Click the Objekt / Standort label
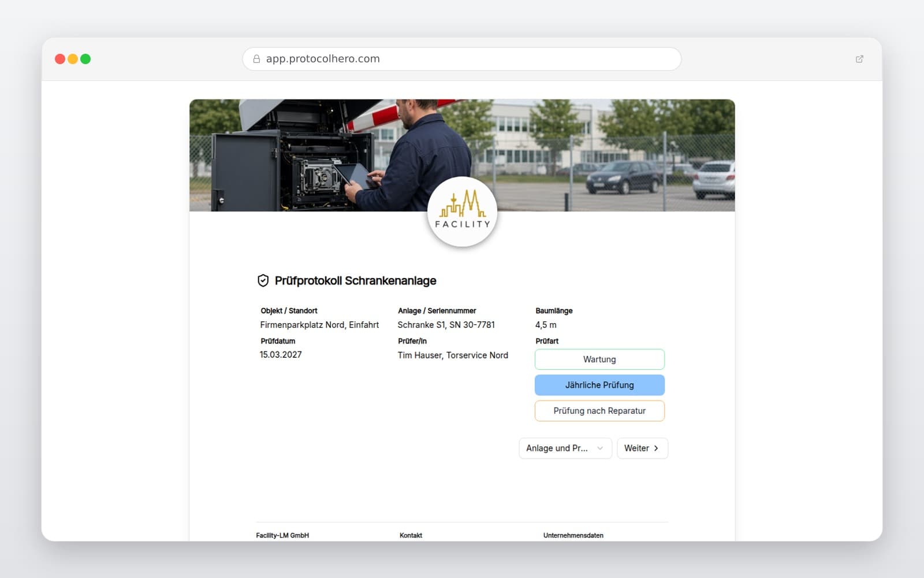The width and height of the screenshot is (924, 578). pyautogui.click(x=289, y=311)
